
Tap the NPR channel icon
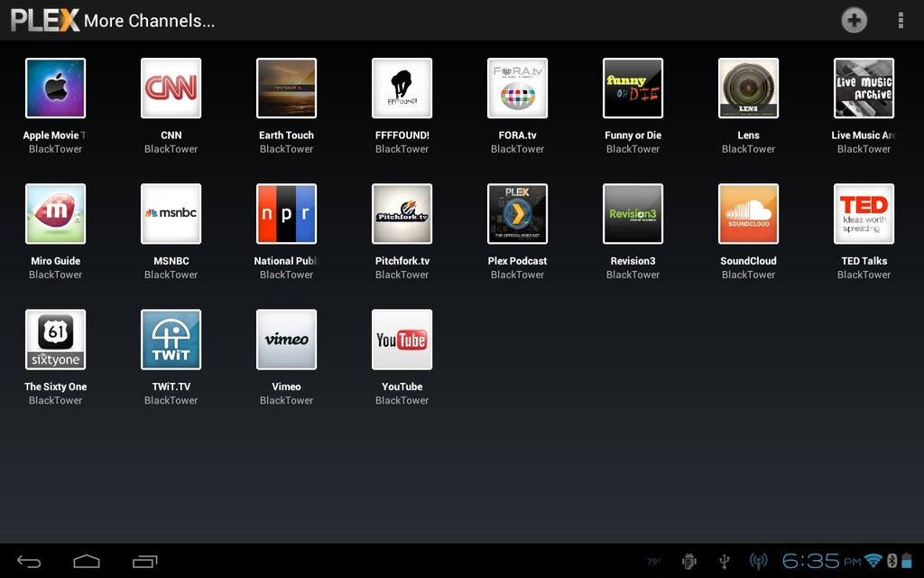click(286, 213)
